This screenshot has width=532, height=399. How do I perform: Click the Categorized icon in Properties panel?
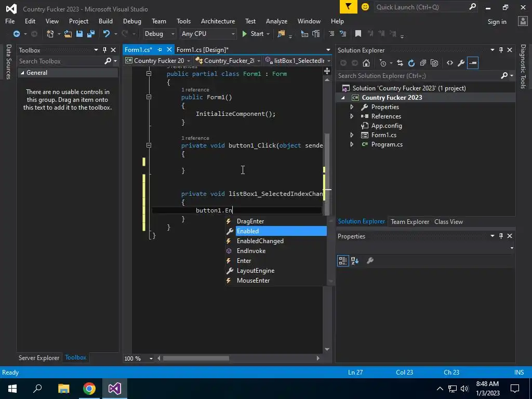(343, 261)
